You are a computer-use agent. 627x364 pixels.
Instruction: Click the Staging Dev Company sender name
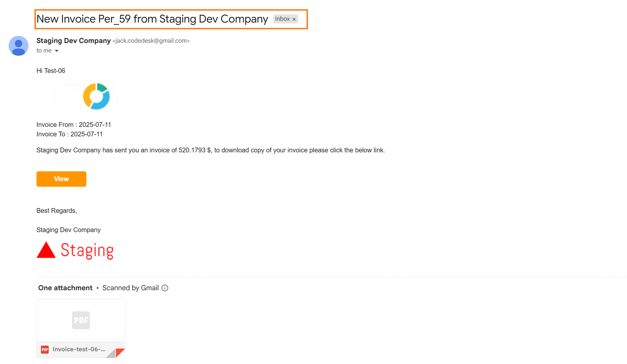click(x=74, y=41)
